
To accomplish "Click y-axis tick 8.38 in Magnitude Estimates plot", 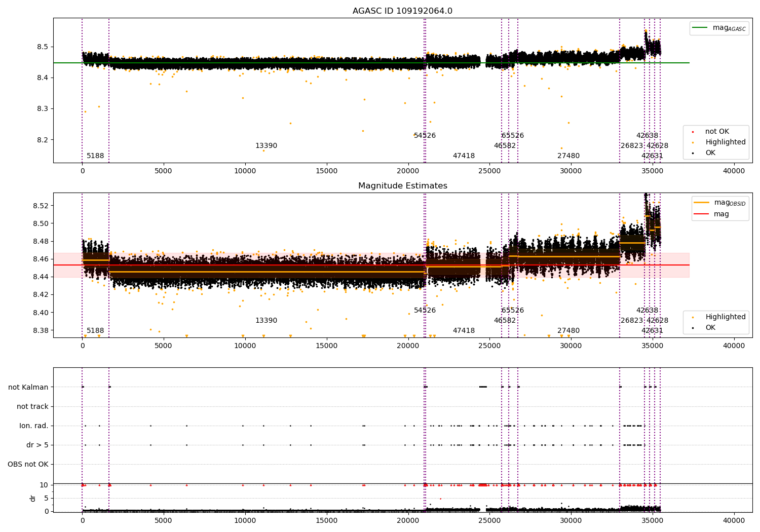I will click(x=41, y=331).
